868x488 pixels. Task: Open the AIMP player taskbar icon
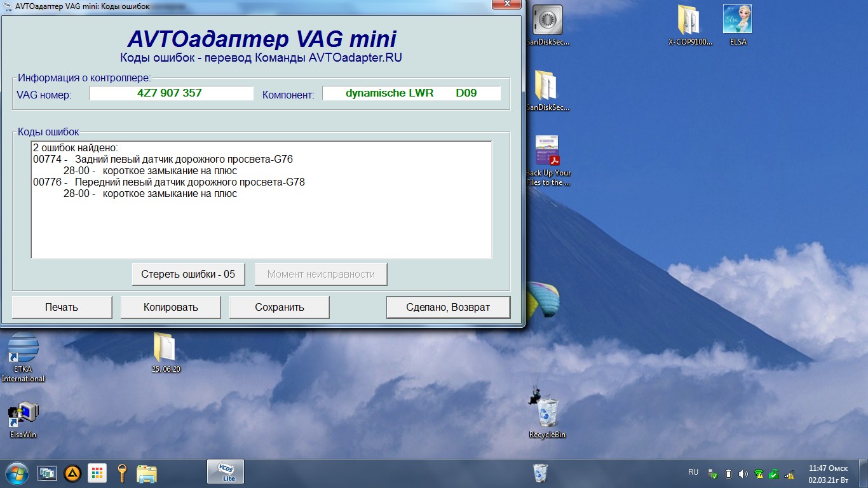(x=73, y=473)
